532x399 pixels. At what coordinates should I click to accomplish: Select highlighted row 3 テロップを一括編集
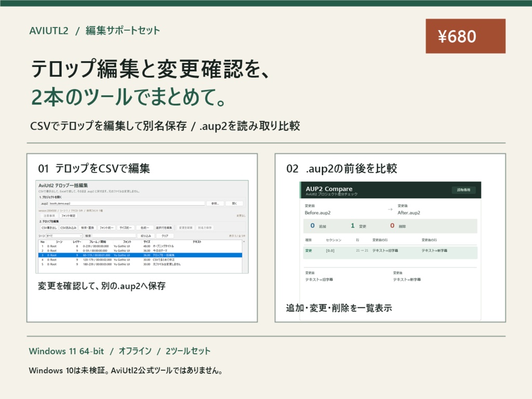coord(140,255)
